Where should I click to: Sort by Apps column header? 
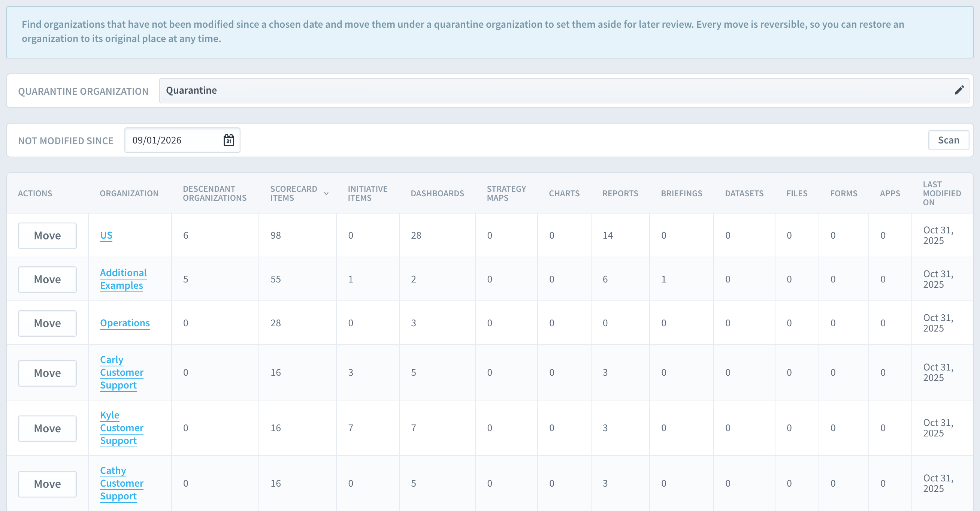890,193
